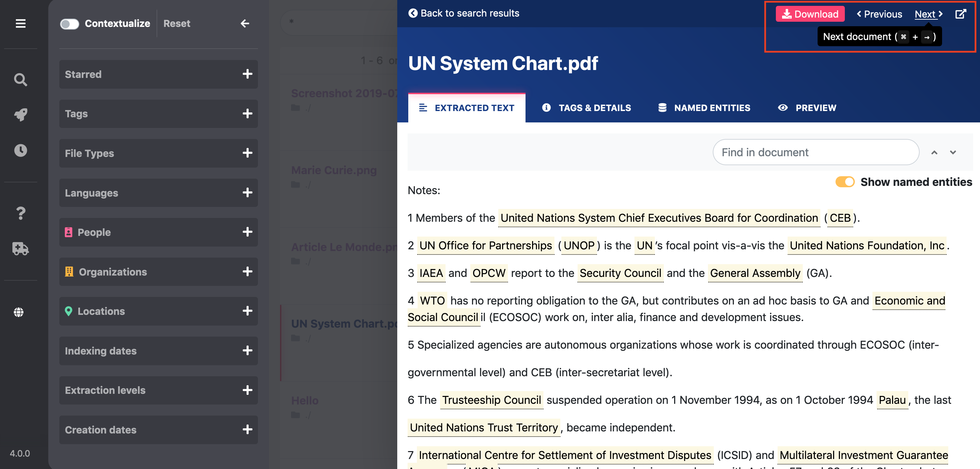Expand the Locations filter plus
Viewport: 980px width, 469px height.
click(247, 311)
